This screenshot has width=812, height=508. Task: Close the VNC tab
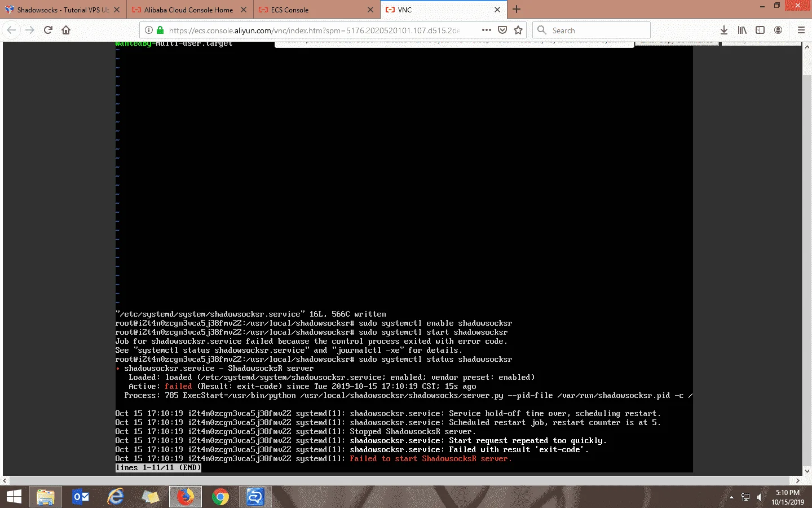[497, 10]
